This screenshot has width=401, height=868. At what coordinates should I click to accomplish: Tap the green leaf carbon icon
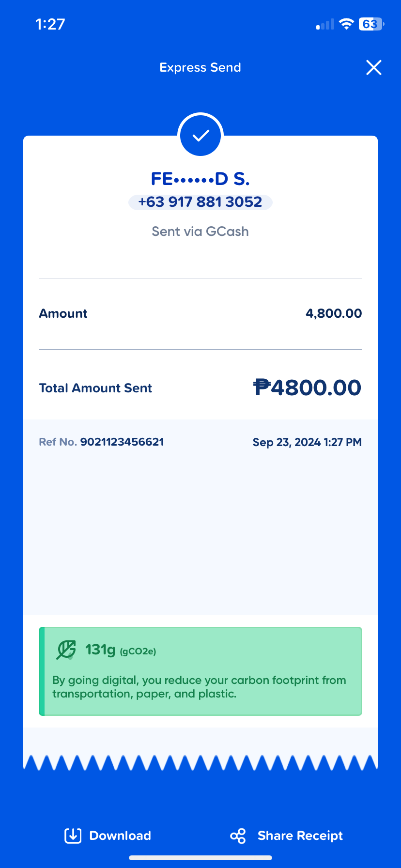point(66,650)
